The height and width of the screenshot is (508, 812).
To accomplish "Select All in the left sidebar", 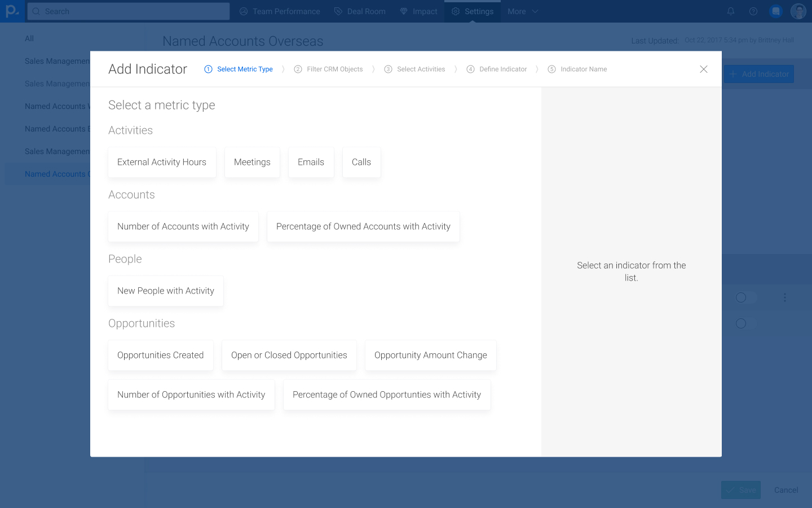I will coord(29,38).
